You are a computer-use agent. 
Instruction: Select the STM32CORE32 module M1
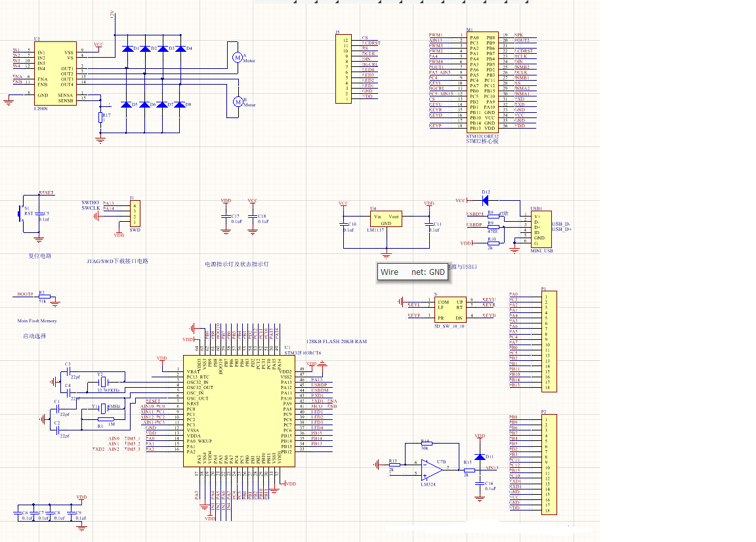(482, 83)
